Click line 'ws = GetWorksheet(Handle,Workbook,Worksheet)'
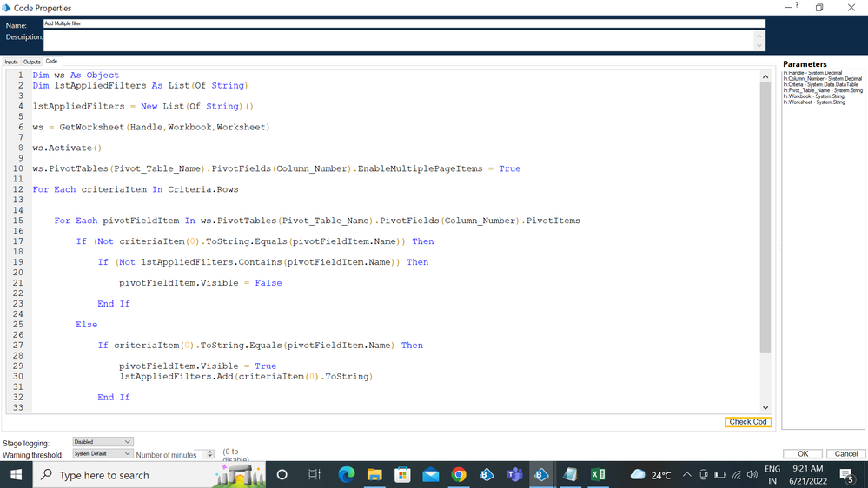The height and width of the screenshot is (488, 868). pos(151,128)
